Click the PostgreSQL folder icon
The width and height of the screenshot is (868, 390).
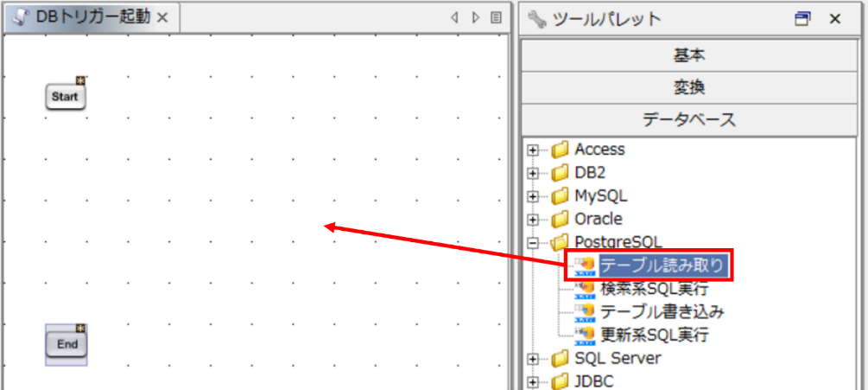coord(561,242)
